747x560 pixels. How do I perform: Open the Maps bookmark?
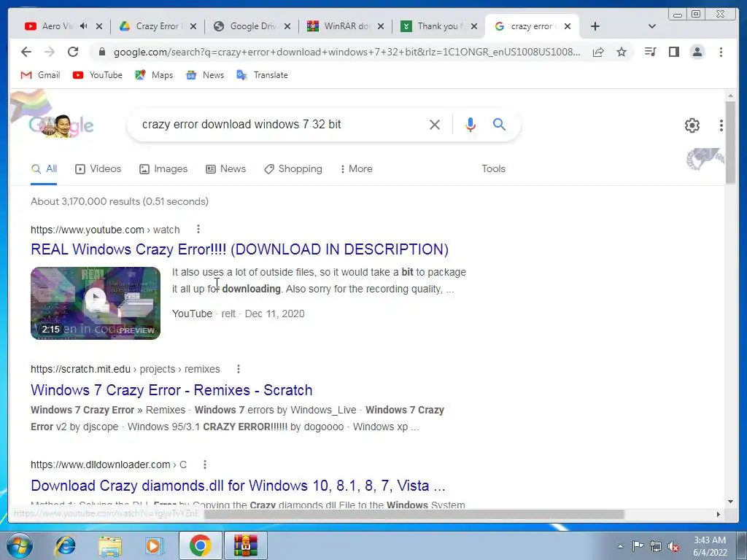click(x=154, y=75)
